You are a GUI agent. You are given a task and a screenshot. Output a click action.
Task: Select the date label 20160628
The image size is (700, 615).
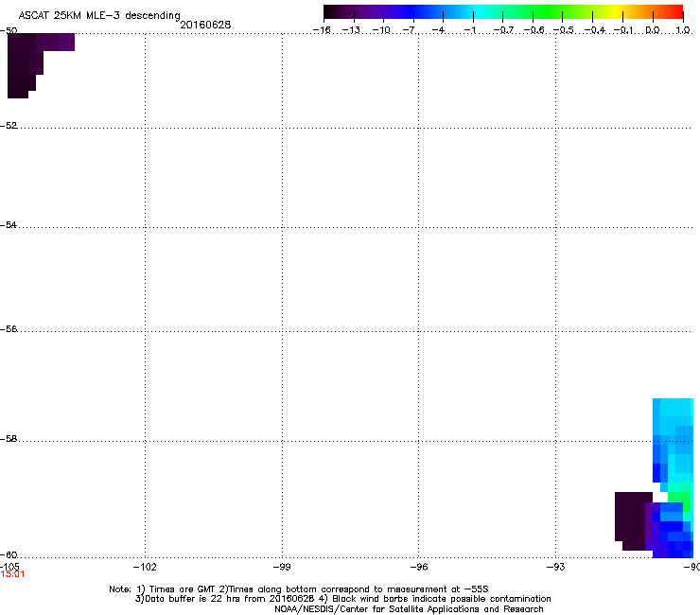click(x=205, y=25)
